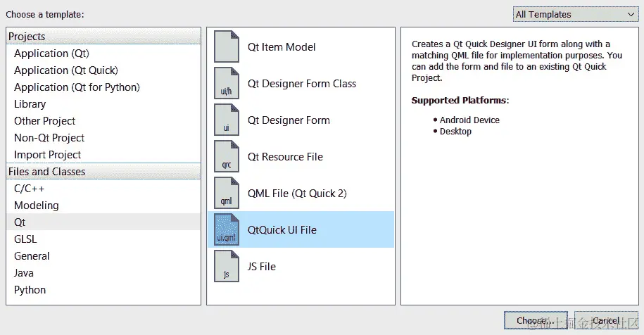
Task: Click the Projects section header
Action: tap(103, 36)
